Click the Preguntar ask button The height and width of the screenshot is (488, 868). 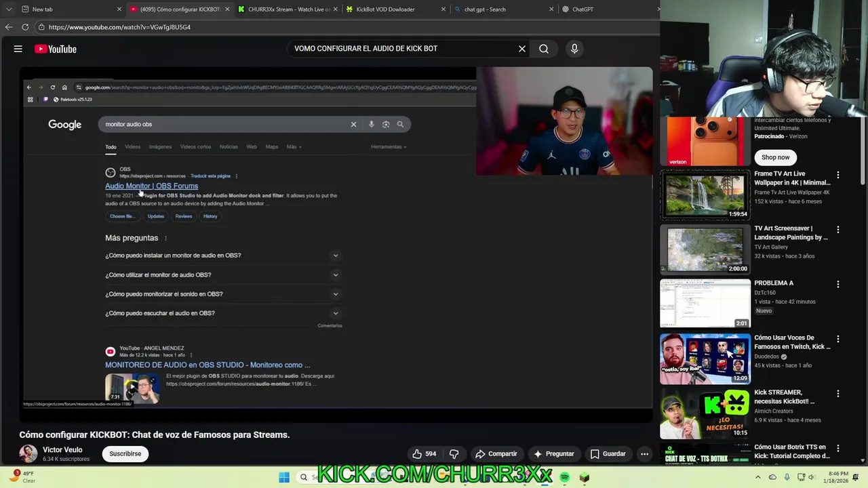click(x=554, y=454)
